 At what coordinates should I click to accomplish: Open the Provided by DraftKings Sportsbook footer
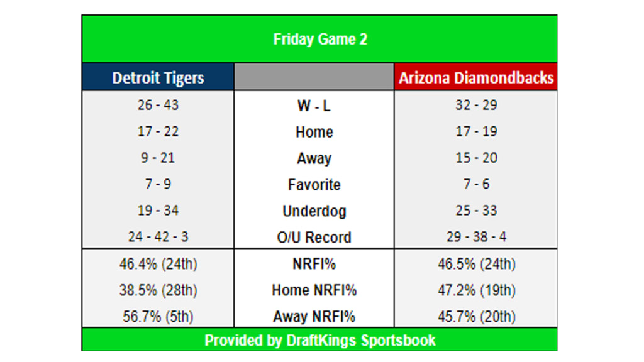click(x=319, y=340)
